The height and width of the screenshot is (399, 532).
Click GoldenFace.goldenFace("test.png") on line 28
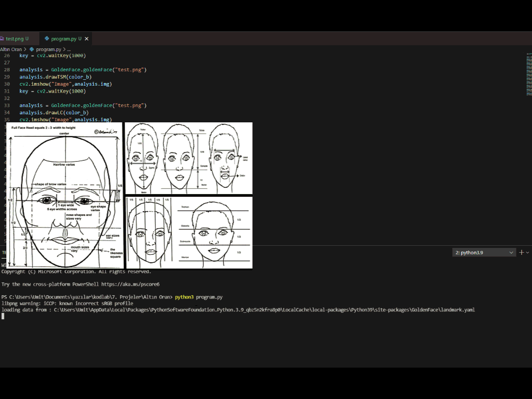pyautogui.click(x=99, y=70)
